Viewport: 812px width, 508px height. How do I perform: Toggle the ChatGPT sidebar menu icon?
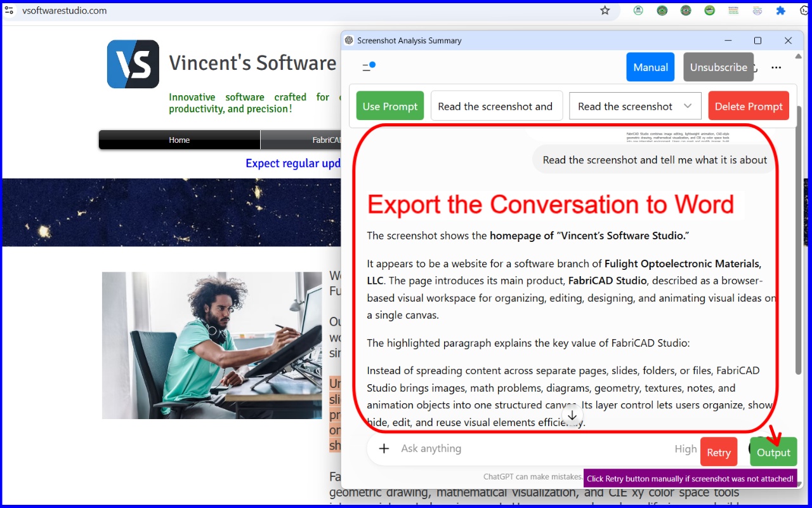[369, 67]
